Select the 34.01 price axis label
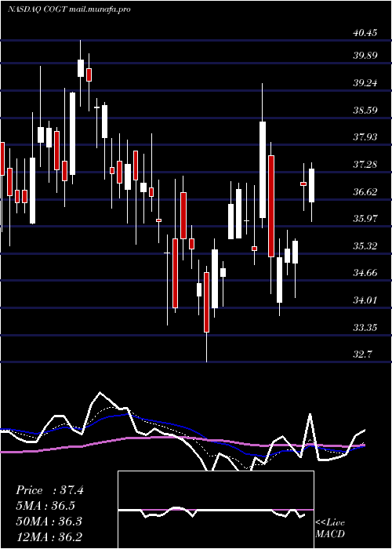The image size is (392, 549). pyautogui.click(x=365, y=300)
